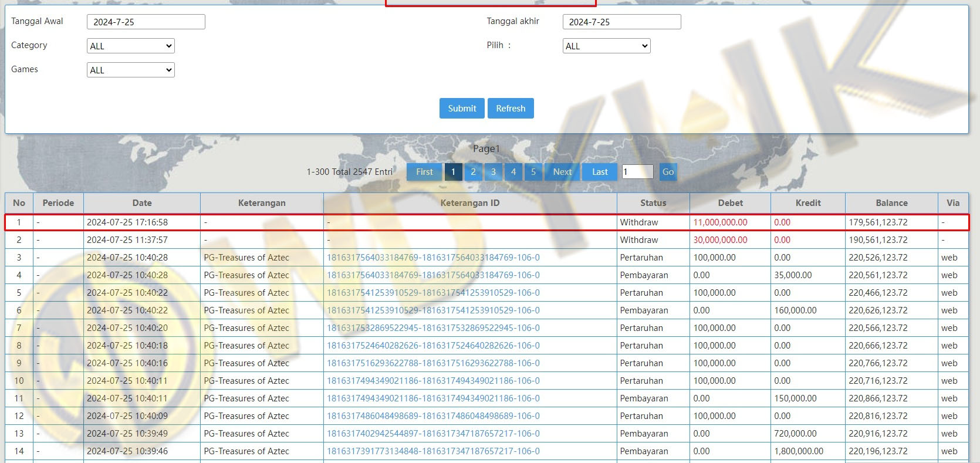Screen dimensions: 980x463
Task: Click Balance value 220,526,123.72
Action: point(878,258)
